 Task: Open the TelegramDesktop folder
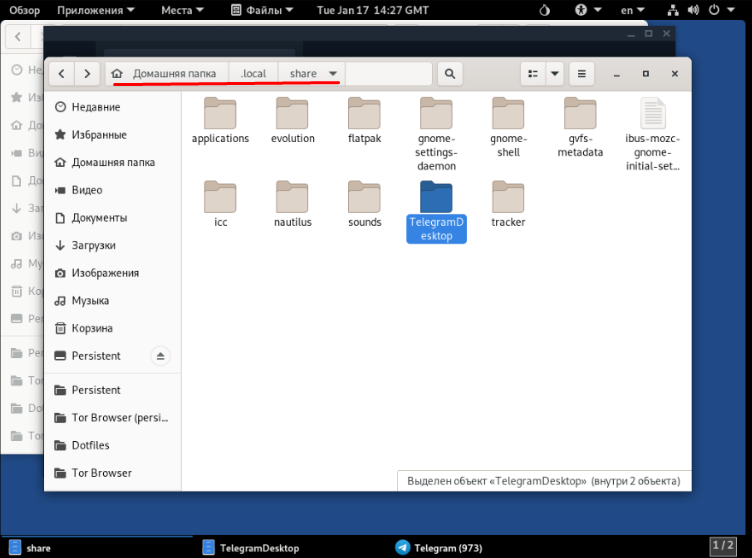(436, 199)
